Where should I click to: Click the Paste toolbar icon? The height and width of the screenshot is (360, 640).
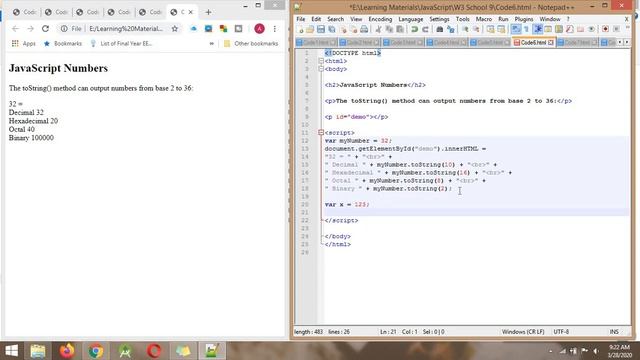pos(400,29)
